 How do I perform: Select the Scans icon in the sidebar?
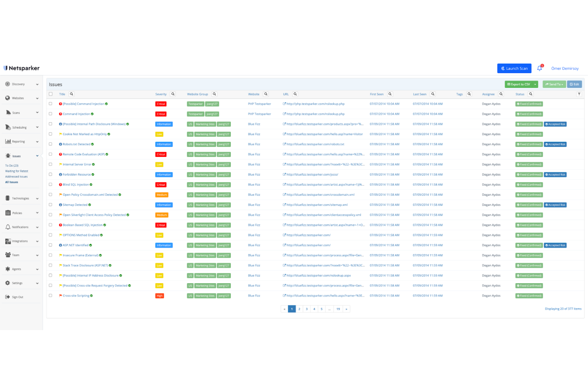[x=7, y=112]
